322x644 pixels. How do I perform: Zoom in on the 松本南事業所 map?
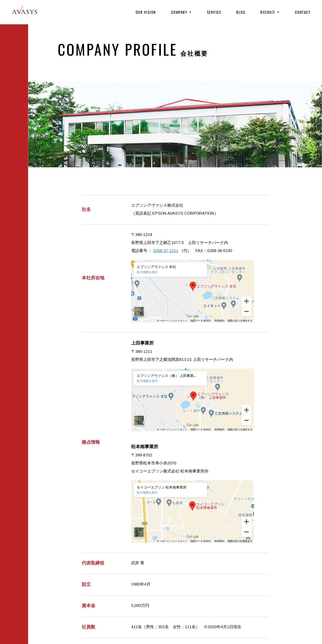[247, 522]
